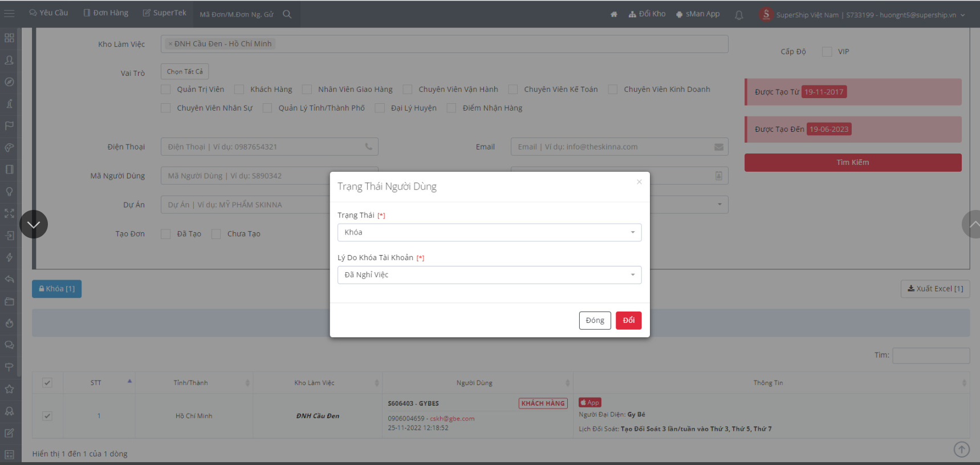980x465 pixels.
Task: Check the Chuyên Viên Kế Toán checkbox
Action: point(513,89)
